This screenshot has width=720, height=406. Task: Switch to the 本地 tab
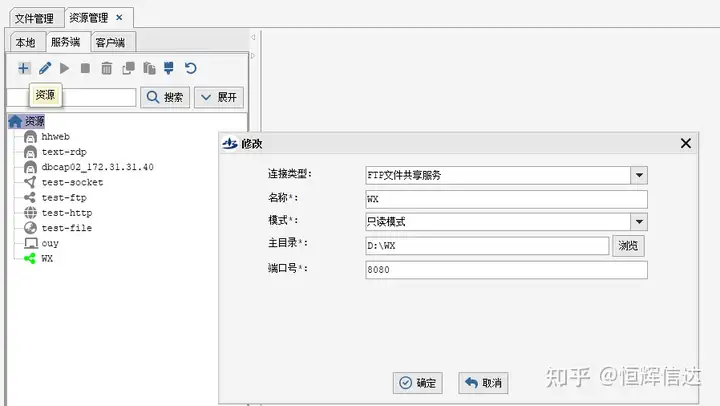pyautogui.click(x=26, y=43)
